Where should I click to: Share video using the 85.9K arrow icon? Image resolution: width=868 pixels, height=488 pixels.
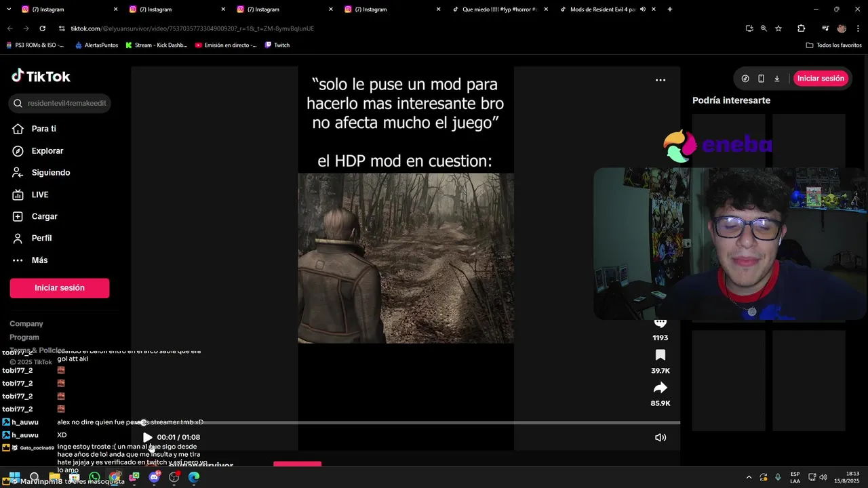coord(660,388)
